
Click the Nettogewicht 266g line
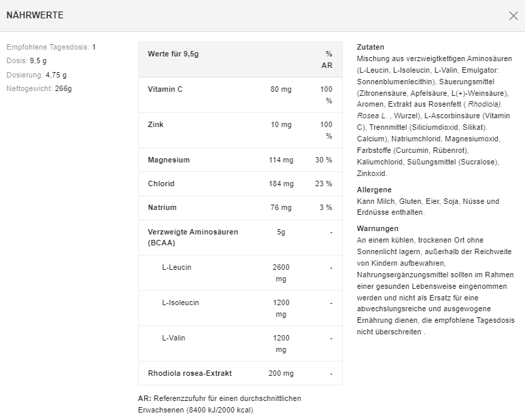coord(39,88)
